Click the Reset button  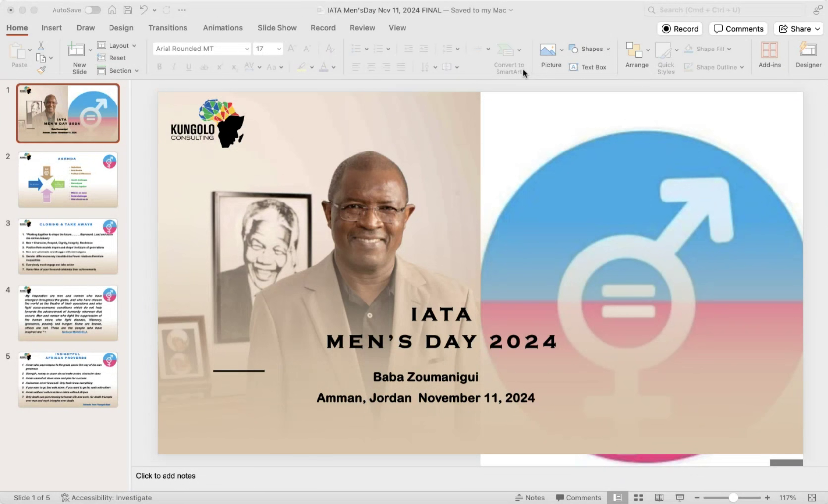(111, 58)
